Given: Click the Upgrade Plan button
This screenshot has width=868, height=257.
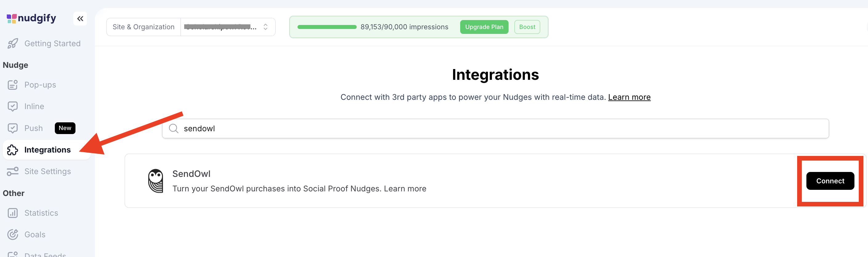Looking at the screenshot, I should click(484, 27).
